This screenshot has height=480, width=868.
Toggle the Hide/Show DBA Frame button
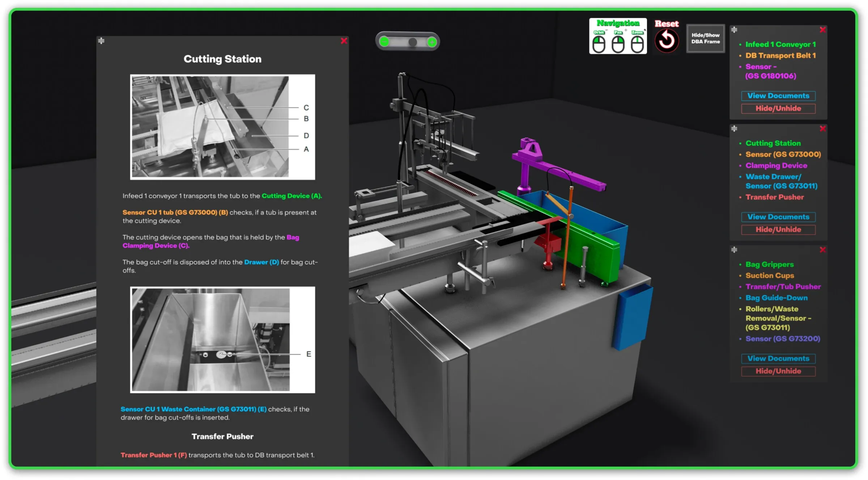click(x=705, y=38)
